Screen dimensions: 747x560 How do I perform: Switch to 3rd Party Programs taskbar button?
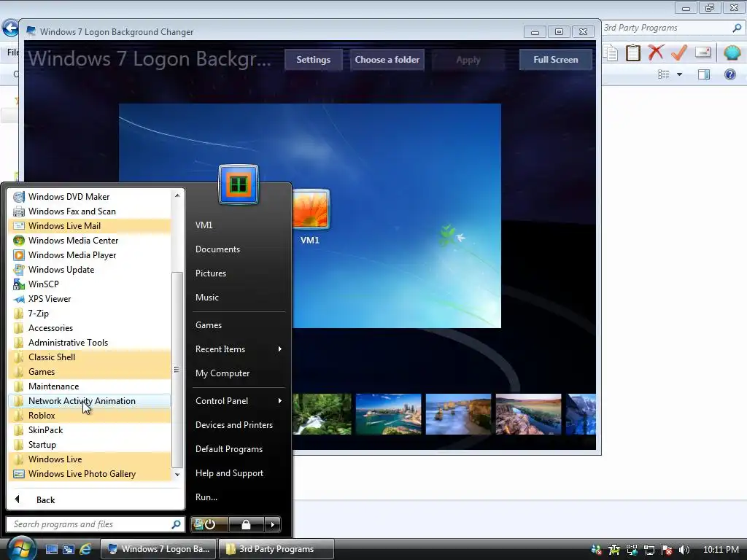coord(276,549)
